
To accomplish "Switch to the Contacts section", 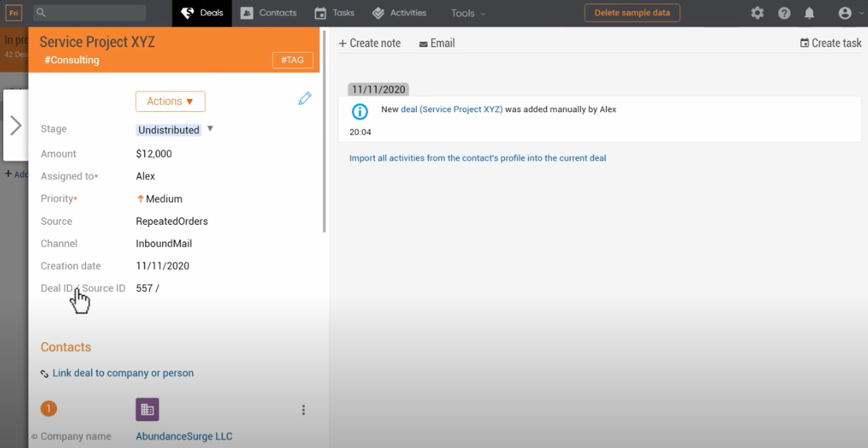I will [x=269, y=12].
